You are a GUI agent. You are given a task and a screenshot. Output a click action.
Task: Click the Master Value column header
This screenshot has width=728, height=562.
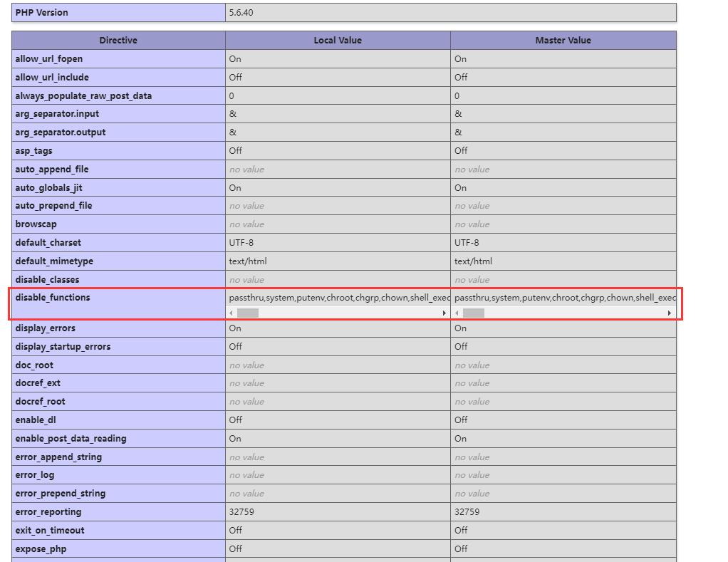point(563,41)
